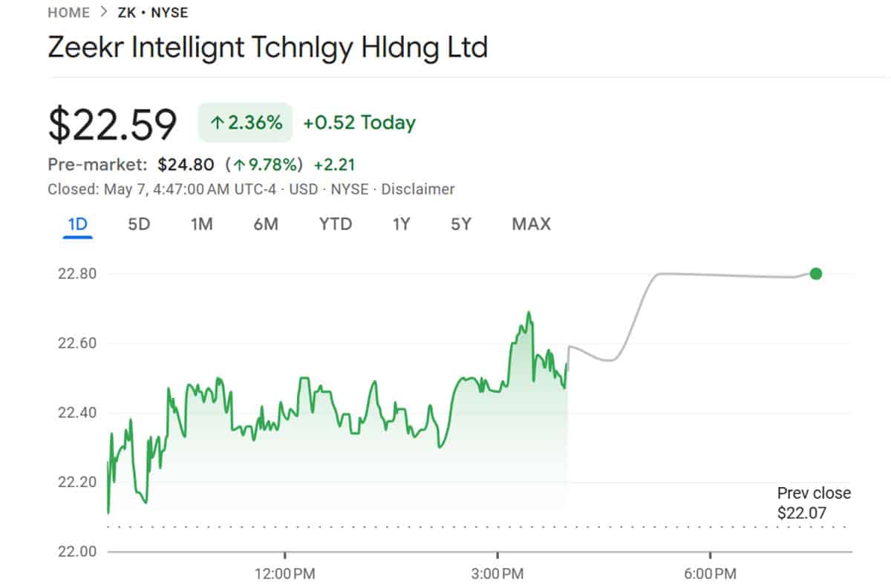891x588 pixels.
Task: Click the green after-hours endpoint dot
Action: [816, 274]
